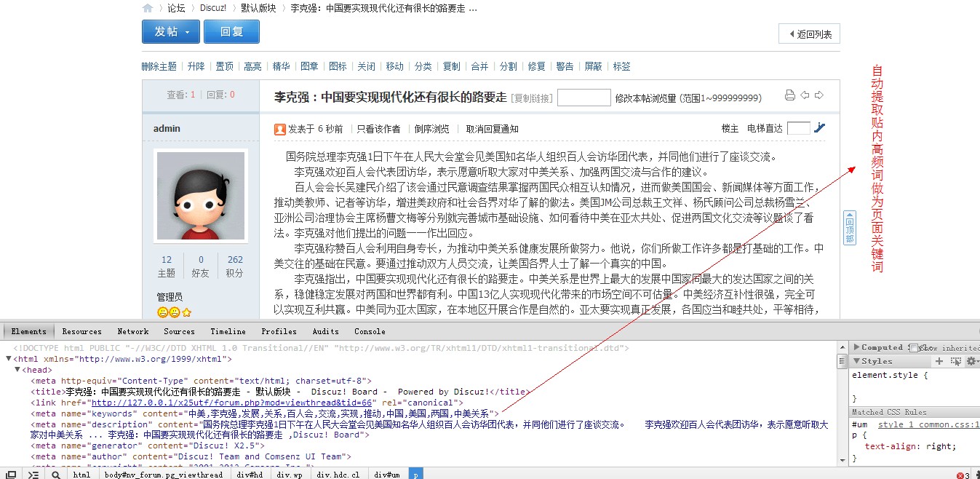Click the 回复 reply button
The image size is (980, 479).
tap(231, 32)
